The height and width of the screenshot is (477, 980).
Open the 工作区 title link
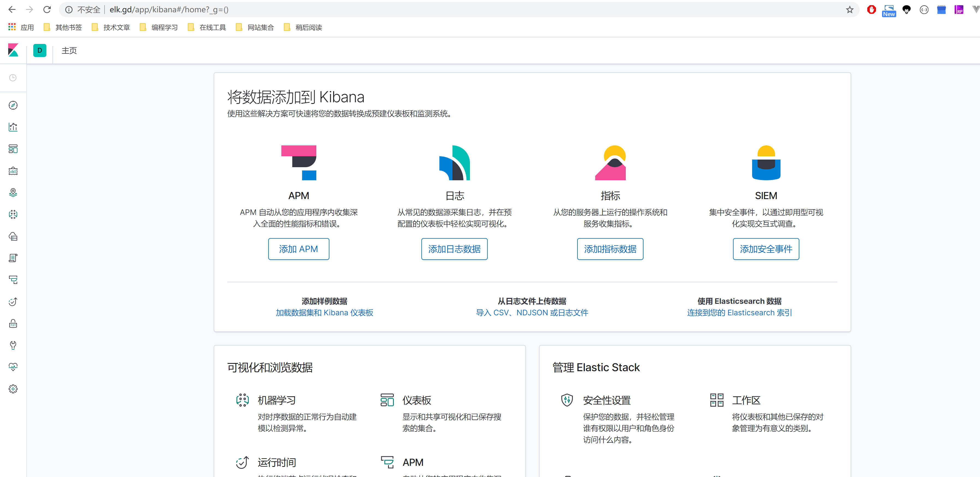[746, 400]
